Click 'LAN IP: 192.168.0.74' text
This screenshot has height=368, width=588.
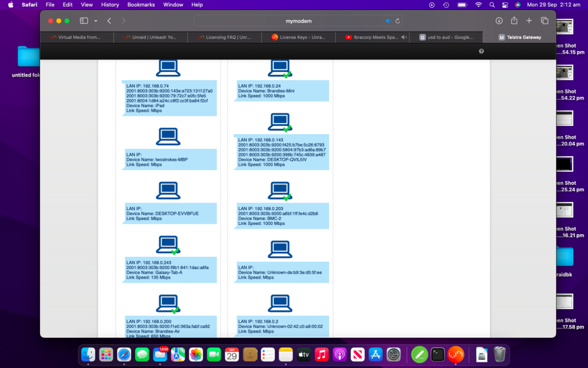tap(148, 86)
